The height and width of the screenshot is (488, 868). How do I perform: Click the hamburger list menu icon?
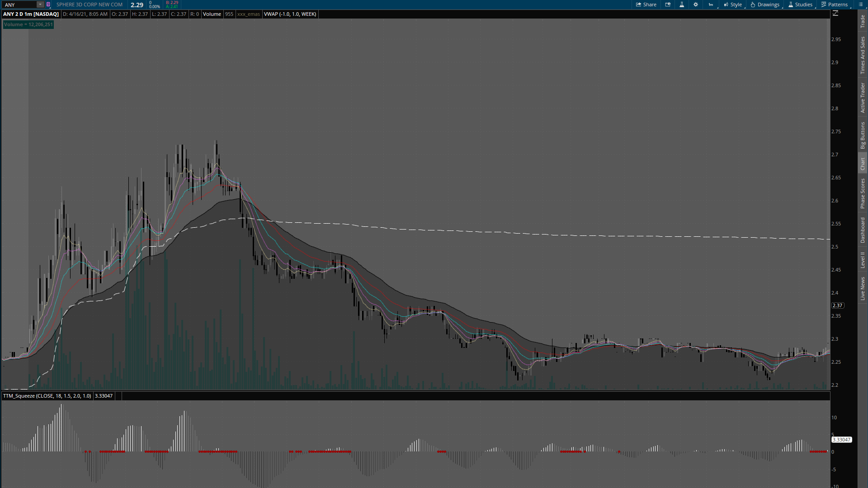click(x=860, y=5)
